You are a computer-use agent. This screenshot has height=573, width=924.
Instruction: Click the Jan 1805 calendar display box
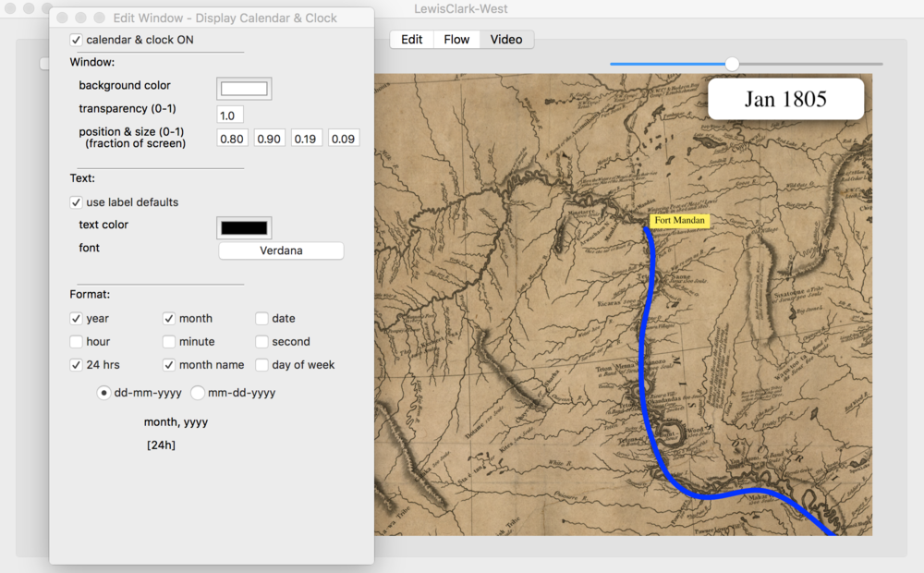pyautogui.click(x=785, y=99)
